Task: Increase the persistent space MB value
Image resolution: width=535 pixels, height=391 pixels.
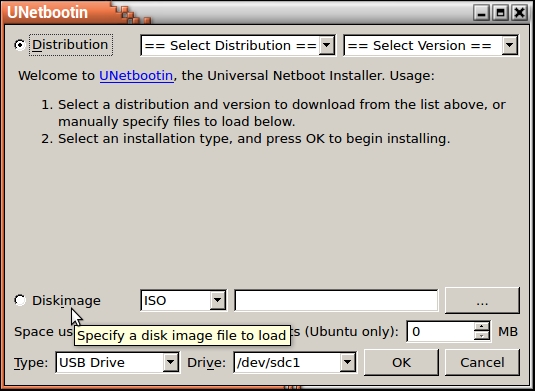Action: [481, 326]
